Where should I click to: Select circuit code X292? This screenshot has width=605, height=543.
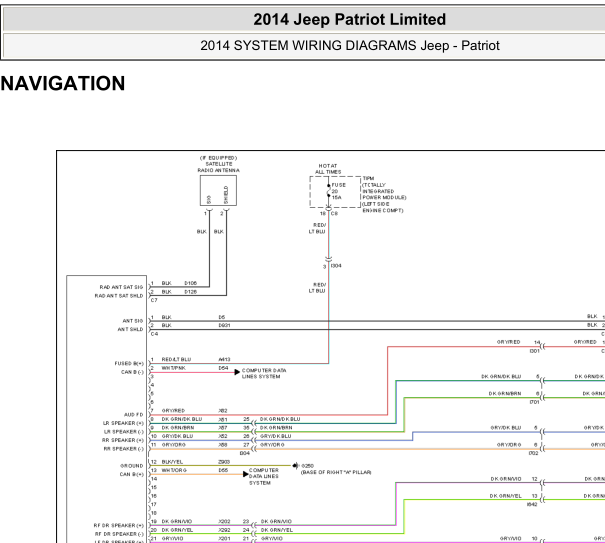click(x=224, y=530)
